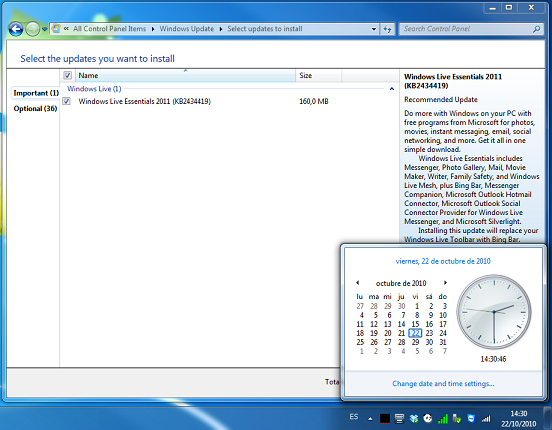Image resolution: width=552 pixels, height=430 pixels.
Task: Go to Windows Update breadcrumb
Action: (x=187, y=29)
